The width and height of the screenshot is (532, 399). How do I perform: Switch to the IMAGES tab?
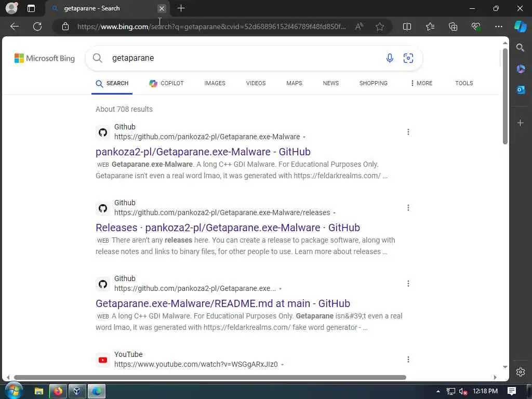pyautogui.click(x=215, y=83)
